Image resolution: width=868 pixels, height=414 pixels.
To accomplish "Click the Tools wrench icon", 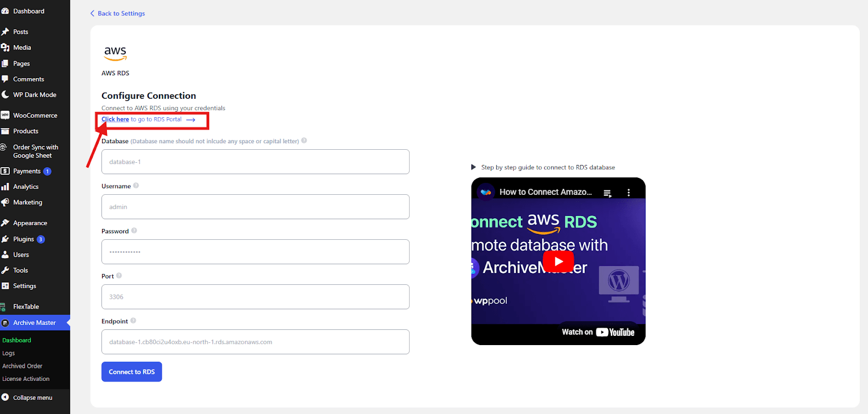I will pyautogui.click(x=5, y=270).
